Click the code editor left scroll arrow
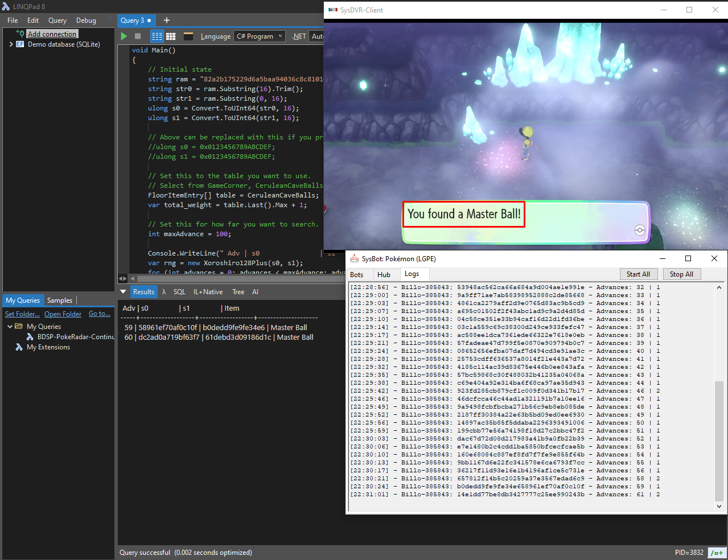 133,278
